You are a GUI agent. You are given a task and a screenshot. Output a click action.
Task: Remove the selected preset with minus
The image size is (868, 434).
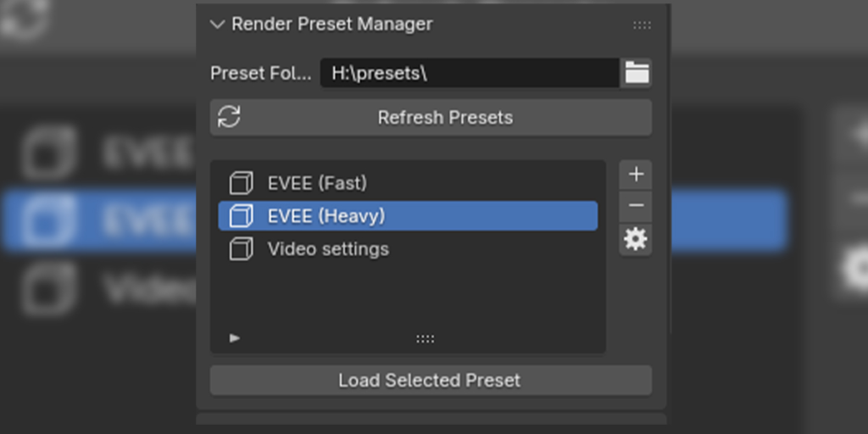[x=636, y=206]
